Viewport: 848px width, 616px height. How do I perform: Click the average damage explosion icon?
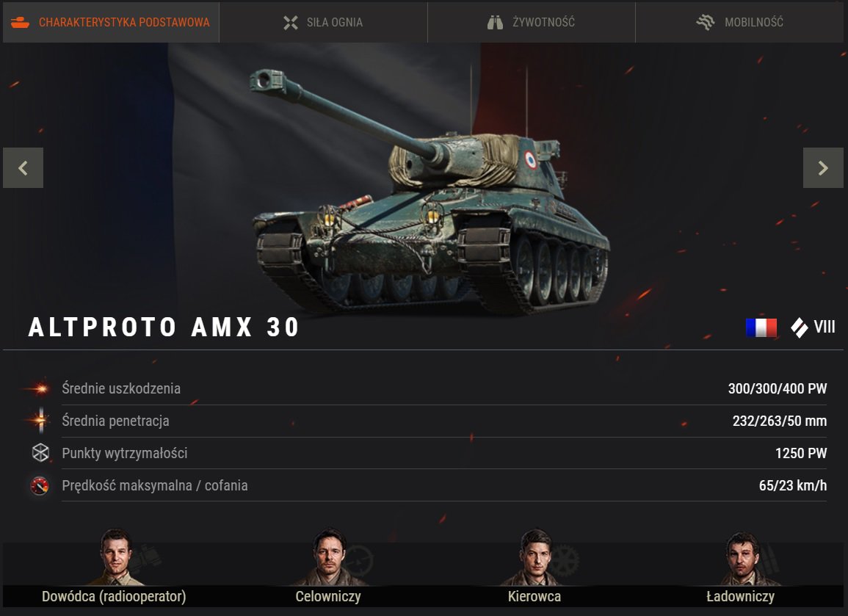(39, 388)
